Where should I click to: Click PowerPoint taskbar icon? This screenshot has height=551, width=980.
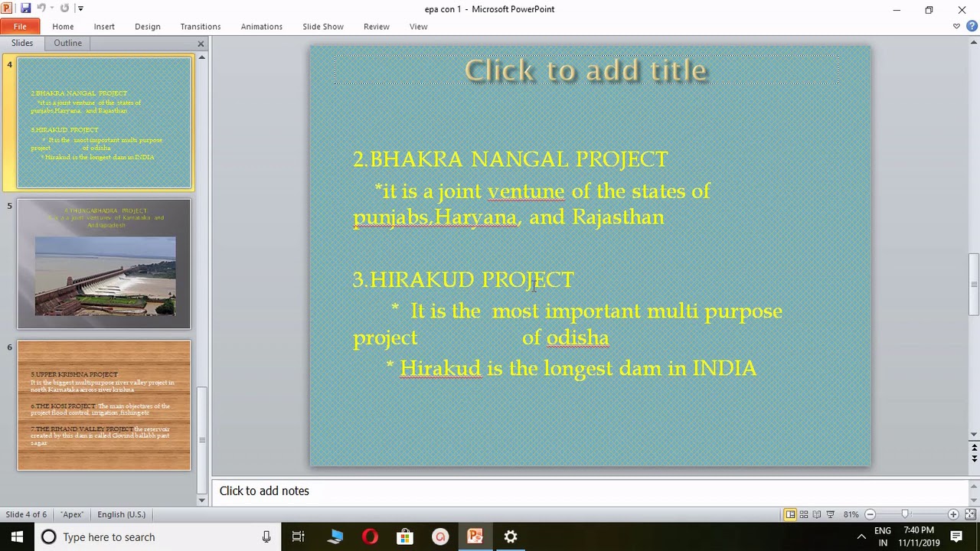coord(475,537)
